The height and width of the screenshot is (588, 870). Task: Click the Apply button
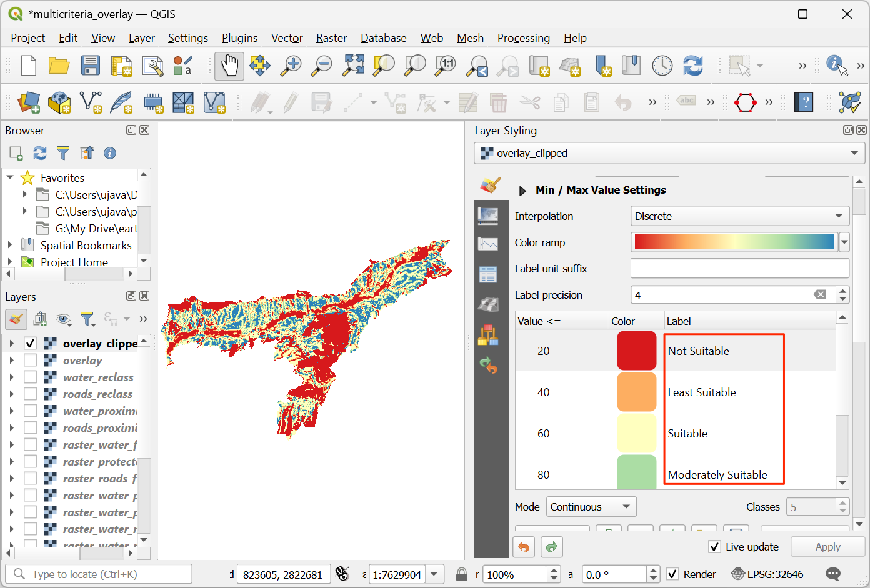pyautogui.click(x=827, y=547)
